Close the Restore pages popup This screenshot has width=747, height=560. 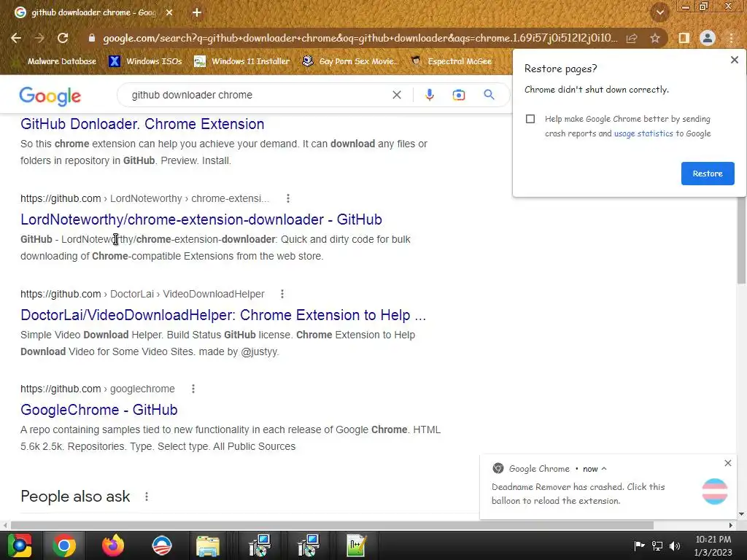click(x=734, y=60)
